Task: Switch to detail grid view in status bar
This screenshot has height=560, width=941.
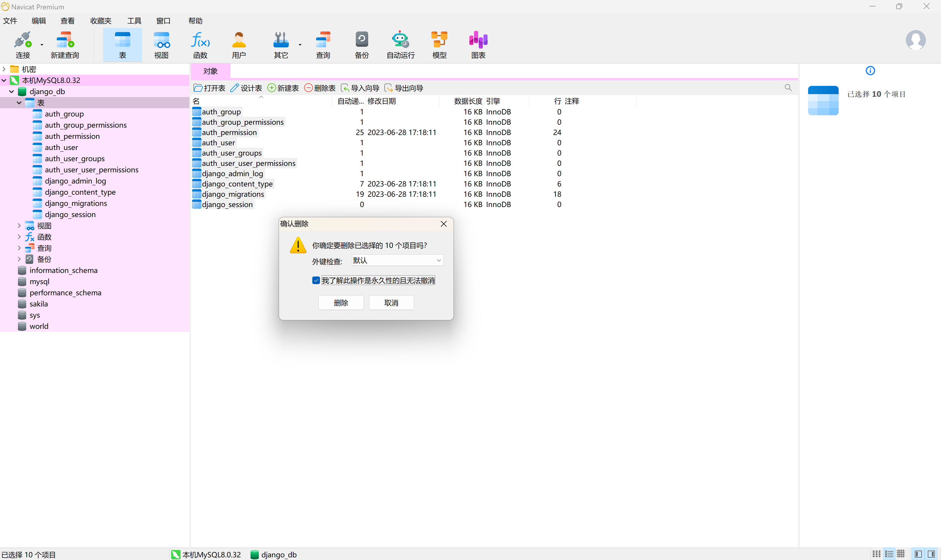Action: (x=901, y=554)
